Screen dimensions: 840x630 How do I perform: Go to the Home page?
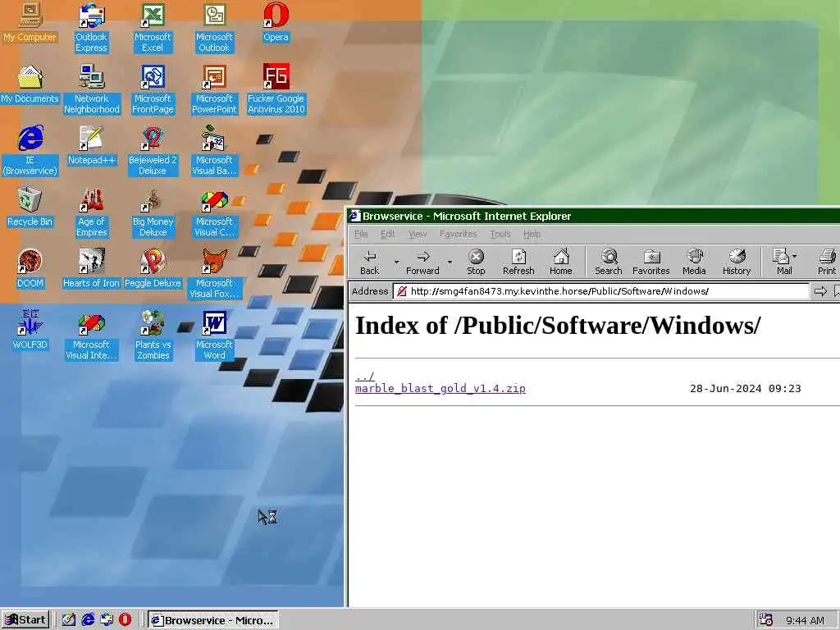(561, 262)
